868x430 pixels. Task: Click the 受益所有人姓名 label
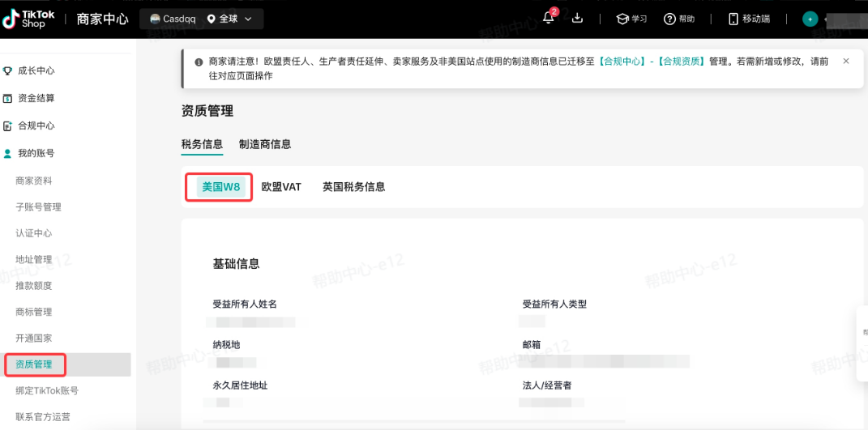[x=245, y=304]
